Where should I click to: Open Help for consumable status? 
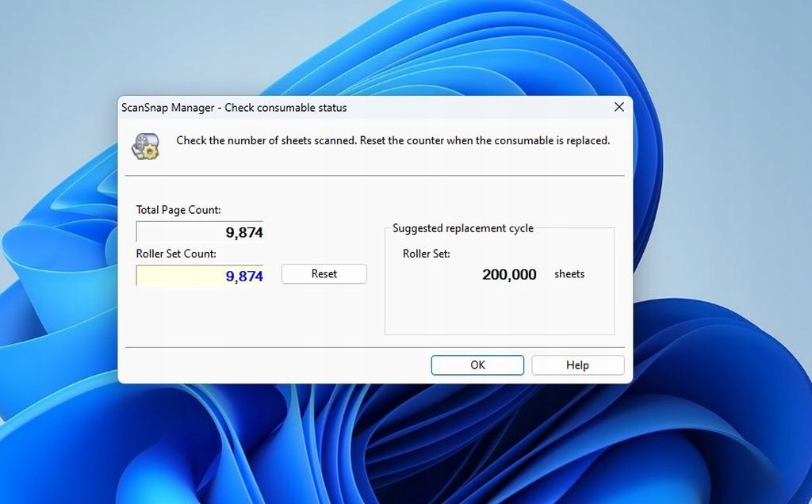[x=577, y=365]
